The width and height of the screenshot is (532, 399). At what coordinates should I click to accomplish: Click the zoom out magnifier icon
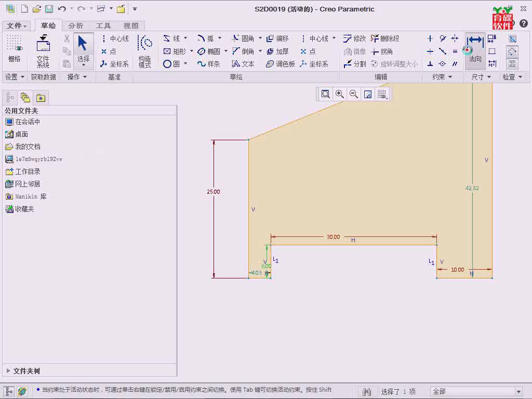(353, 94)
